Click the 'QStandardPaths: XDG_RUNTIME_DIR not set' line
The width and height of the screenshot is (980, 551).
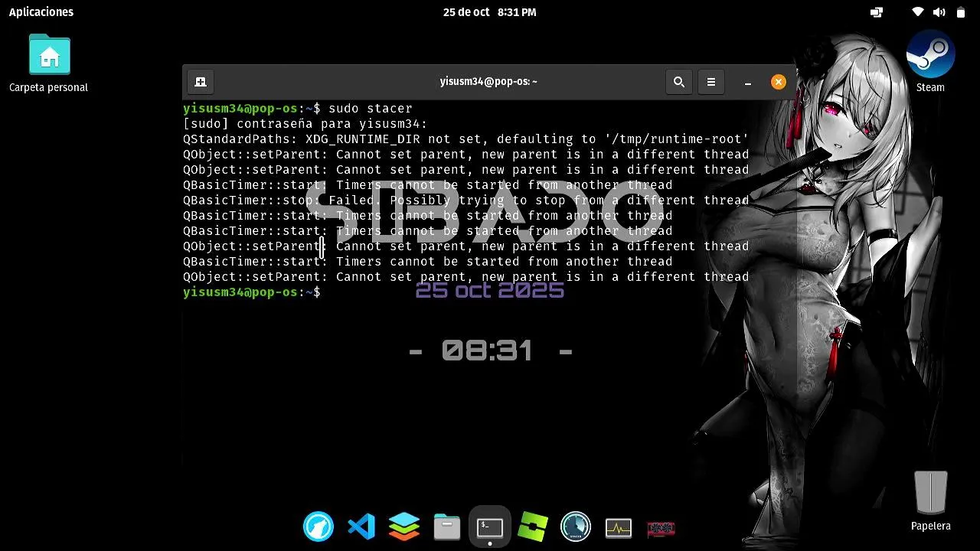[x=465, y=139]
